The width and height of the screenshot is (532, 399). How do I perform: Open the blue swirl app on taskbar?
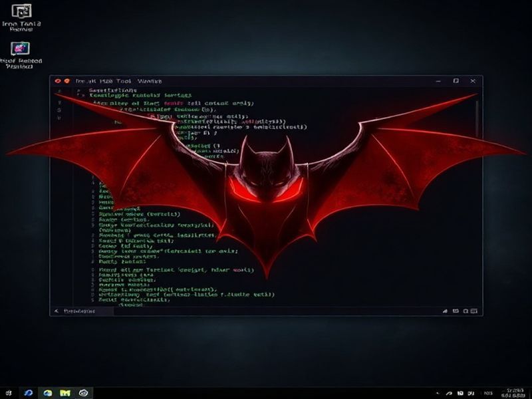pos(29,393)
